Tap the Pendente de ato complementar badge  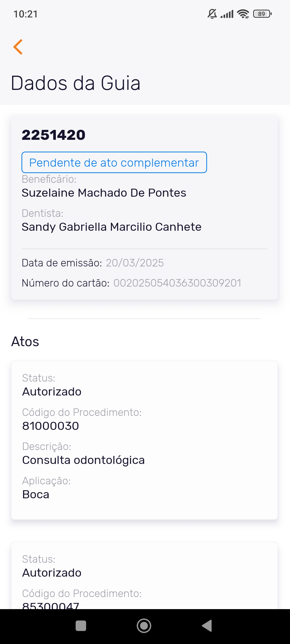coord(114,163)
